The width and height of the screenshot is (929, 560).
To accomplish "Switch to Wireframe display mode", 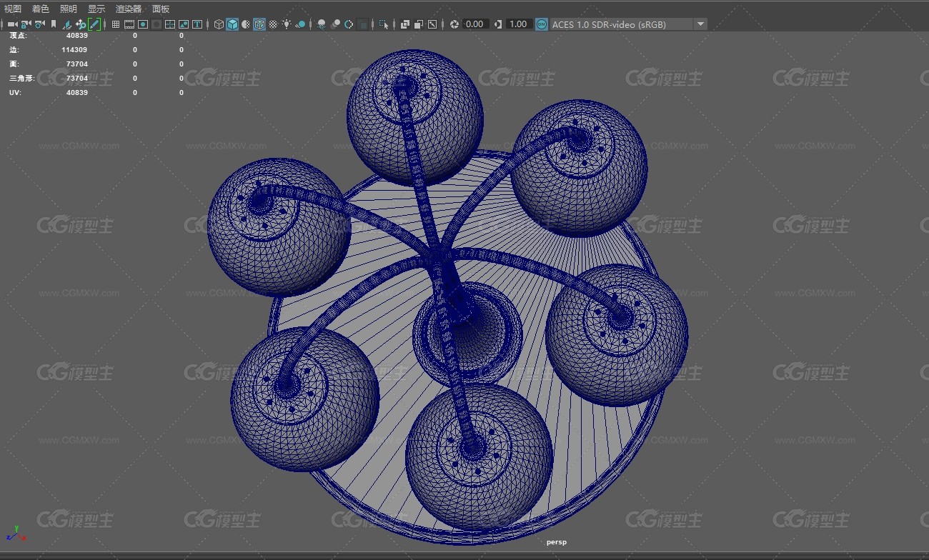I will 219,24.
